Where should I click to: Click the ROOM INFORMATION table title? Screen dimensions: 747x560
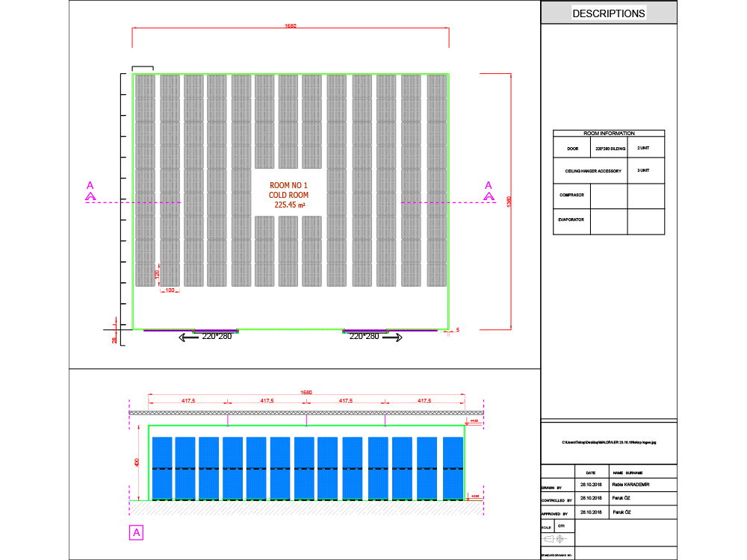(x=608, y=133)
